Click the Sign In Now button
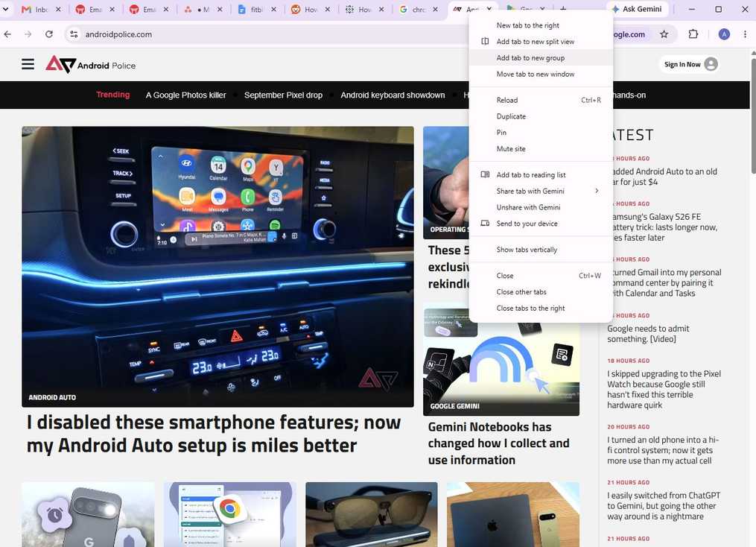The image size is (756, 547). pos(689,64)
